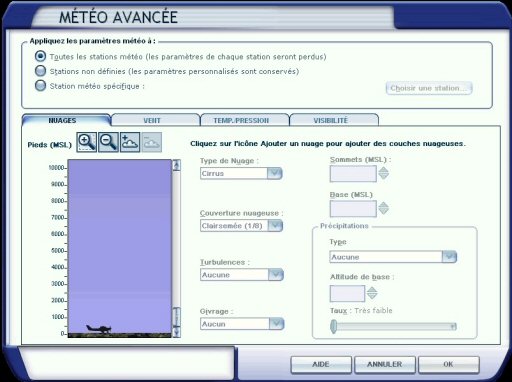Select Station météo spécifique radio button

(x=40, y=86)
